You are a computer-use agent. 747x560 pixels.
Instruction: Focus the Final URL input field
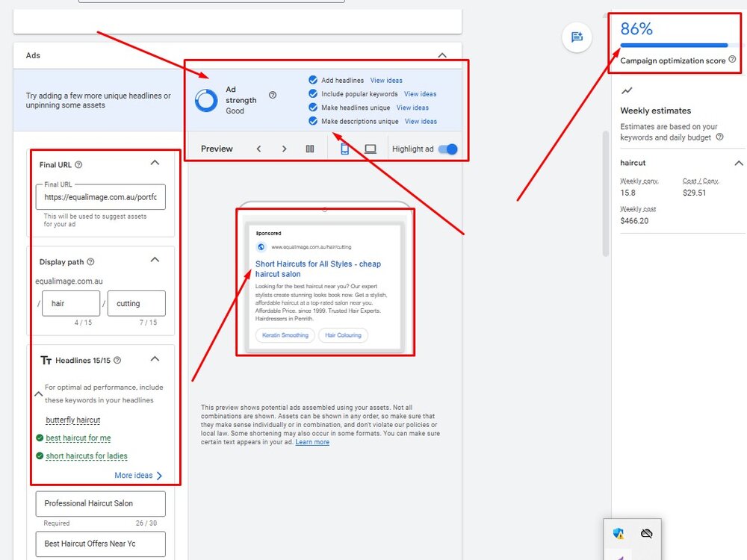[101, 197]
